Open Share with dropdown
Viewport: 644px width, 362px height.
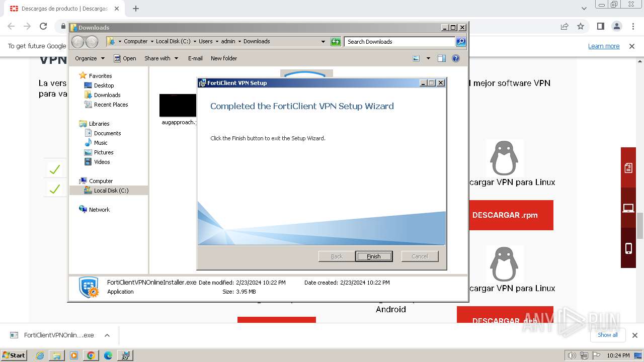point(161,58)
